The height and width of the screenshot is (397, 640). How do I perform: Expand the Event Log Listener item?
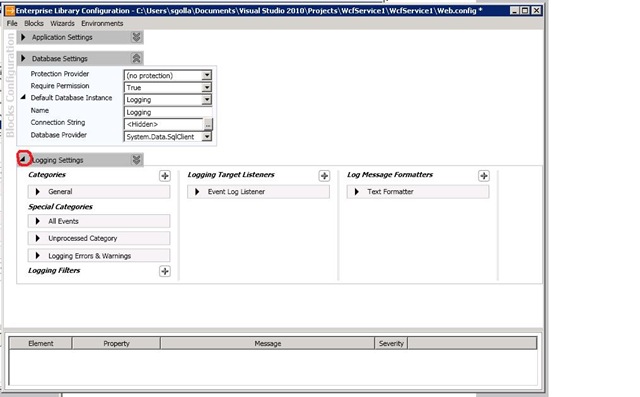197,192
